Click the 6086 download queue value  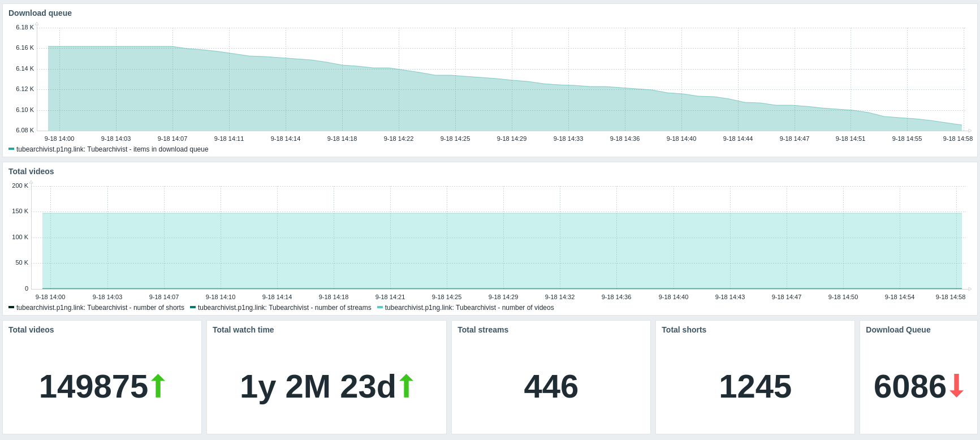click(910, 387)
